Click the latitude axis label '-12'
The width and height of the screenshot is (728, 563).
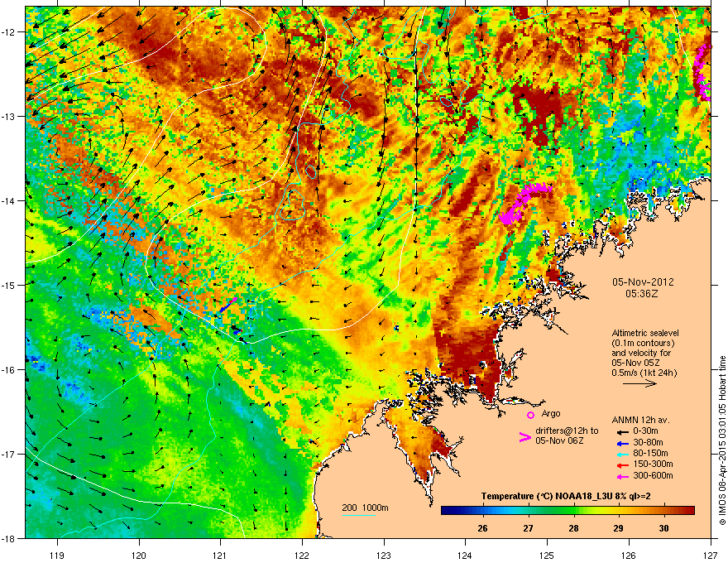tap(8, 32)
